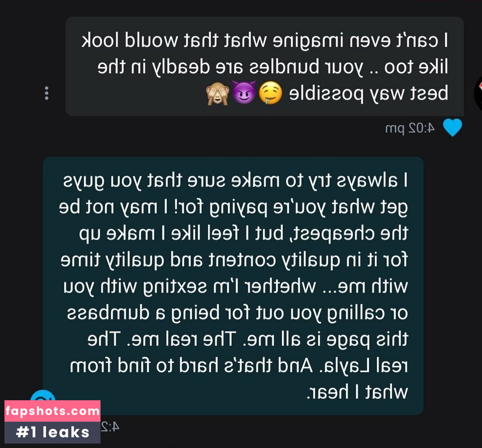
Task: Click the mirrored word "Layla" in the message
Action: pos(346,367)
